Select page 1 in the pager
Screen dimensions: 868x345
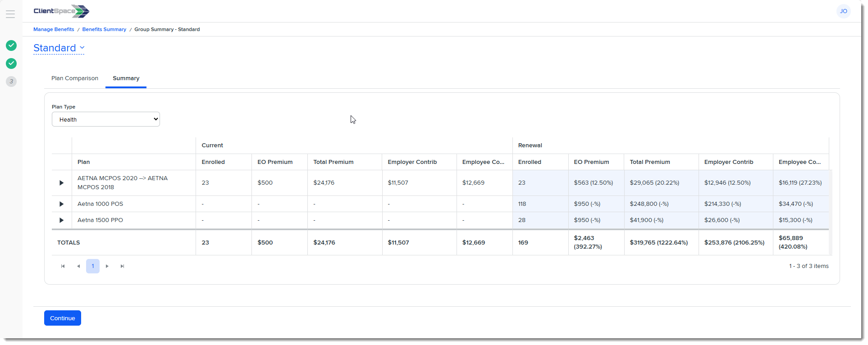[x=93, y=266]
